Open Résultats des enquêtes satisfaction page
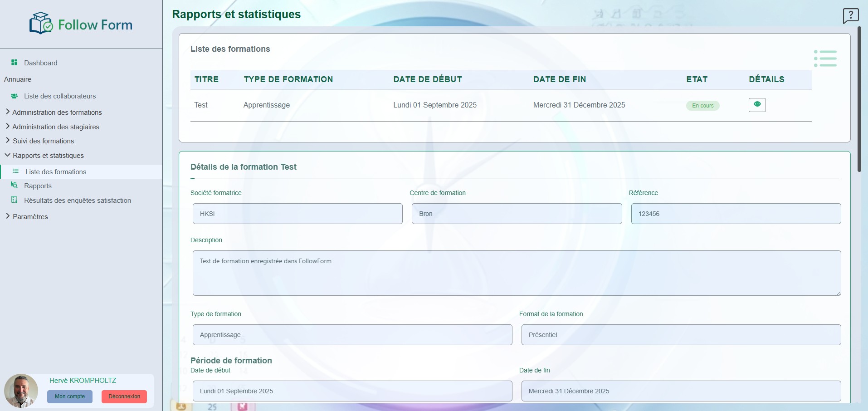The height and width of the screenshot is (411, 868). pyautogui.click(x=77, y=201)
